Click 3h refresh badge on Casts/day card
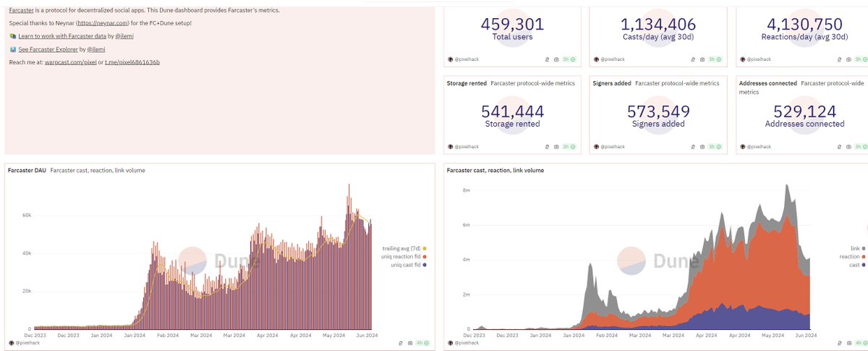This screenshot has width=868, height=351. (715, 59)
